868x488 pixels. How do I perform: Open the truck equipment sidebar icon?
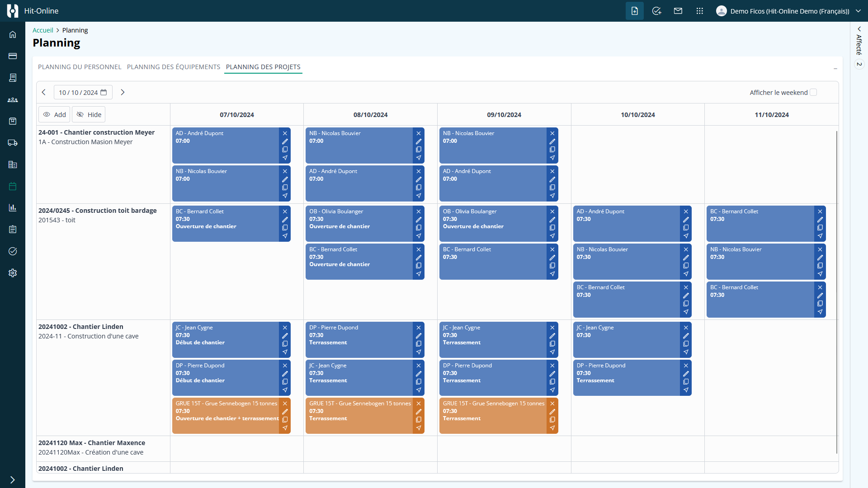[x=13, y=143]
